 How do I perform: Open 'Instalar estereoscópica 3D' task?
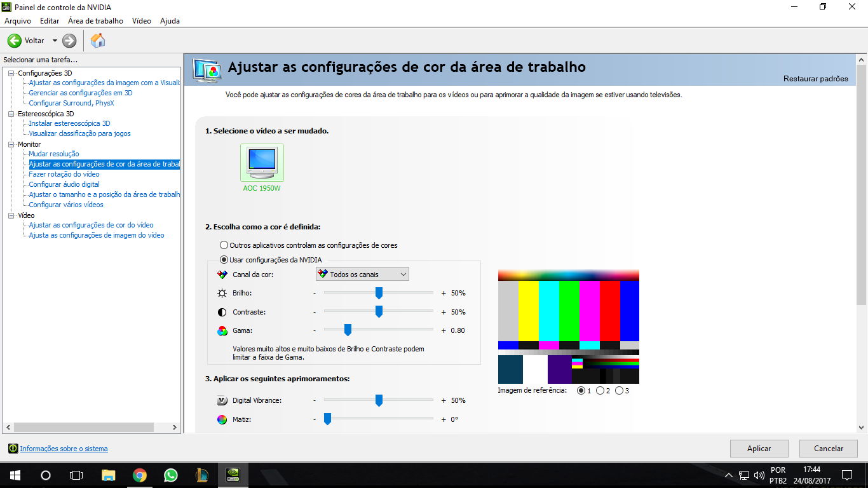pyautogui.click(x=70, y=123)
